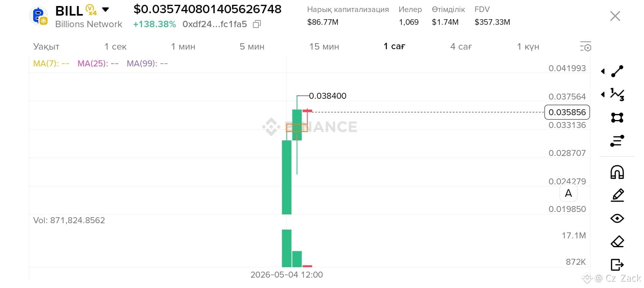Open the horizontal lines tool

(x=617, y=141)
